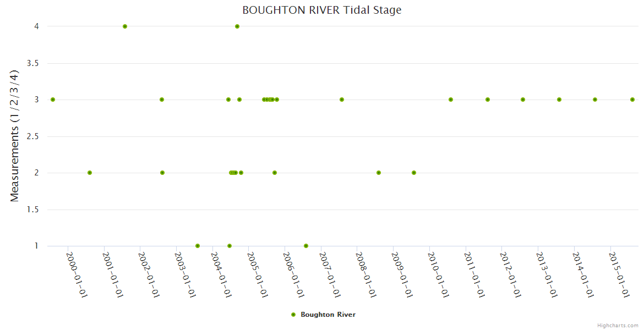Click the first data point before 2000
Image resolution: width=644 pixels, height=330 pixels.
53,100
